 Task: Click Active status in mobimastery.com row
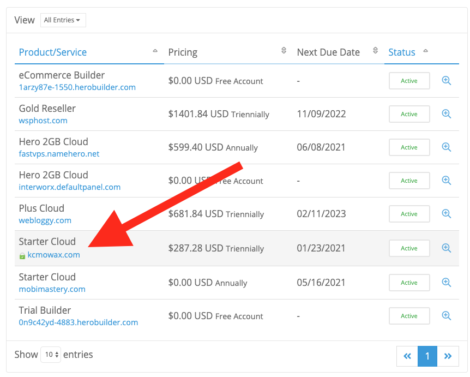click(x=409, y=283)
